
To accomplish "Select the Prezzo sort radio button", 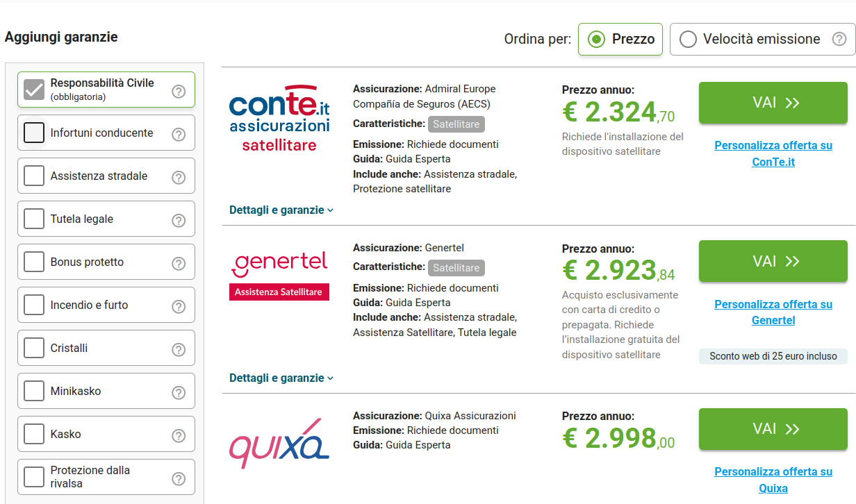I will point(596,40).
